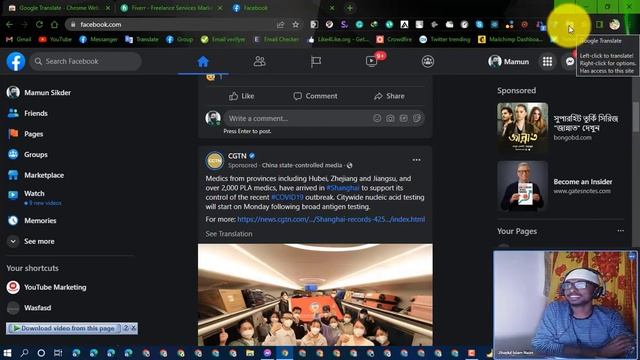
Task: Click the Facebook logo
Action: (x=16, y=62)
